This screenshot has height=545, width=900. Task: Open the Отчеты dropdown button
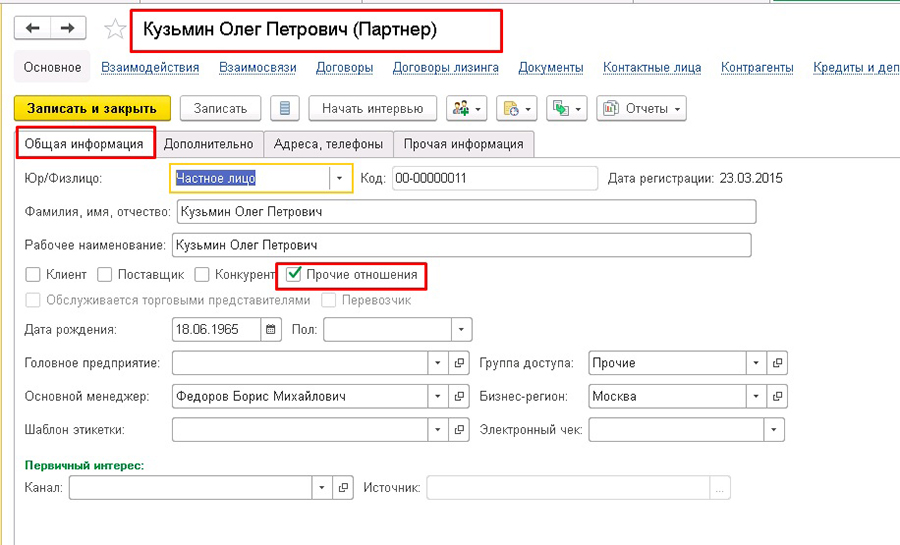pos(642,108)
